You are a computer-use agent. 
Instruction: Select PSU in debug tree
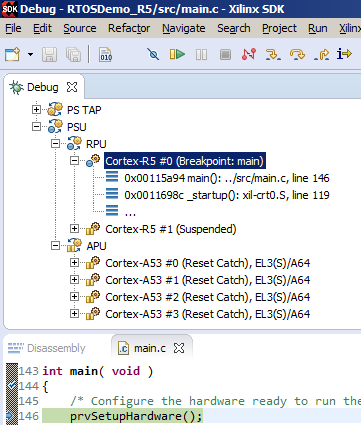(x=77, y=127)
